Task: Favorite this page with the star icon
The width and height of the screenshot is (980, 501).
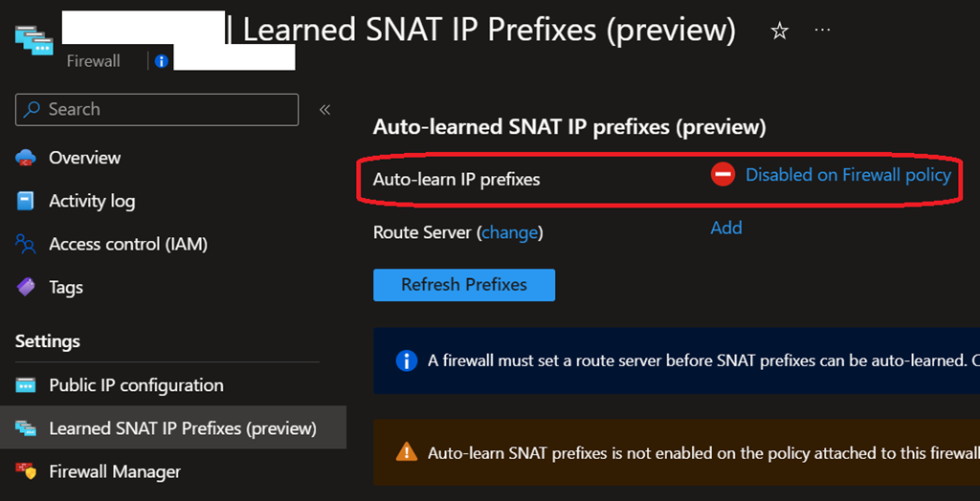Action: pyautogui.click(x=780, y=32)
